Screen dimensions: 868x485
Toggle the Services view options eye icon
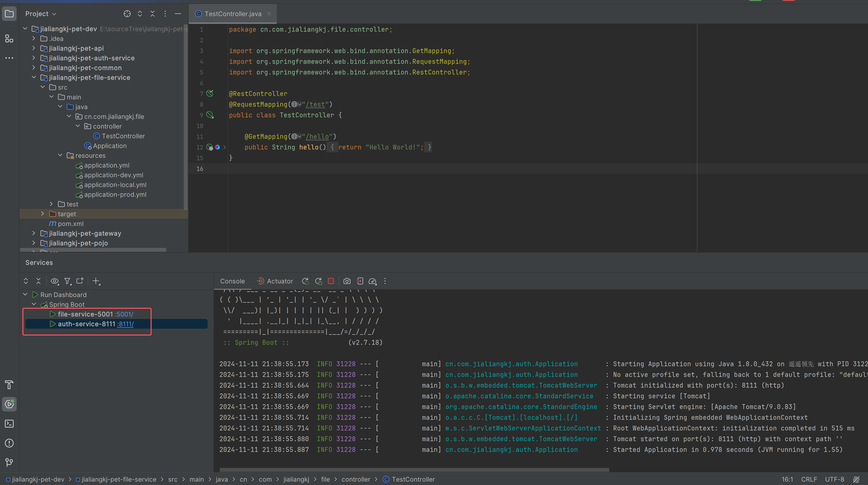pyautogui.click(x=55, y=281)
